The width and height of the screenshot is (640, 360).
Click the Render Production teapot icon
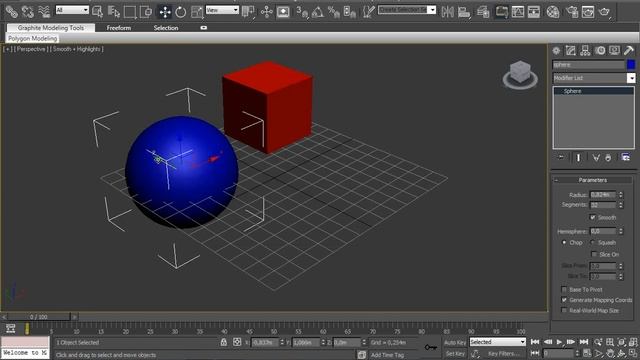pos(604,12)
